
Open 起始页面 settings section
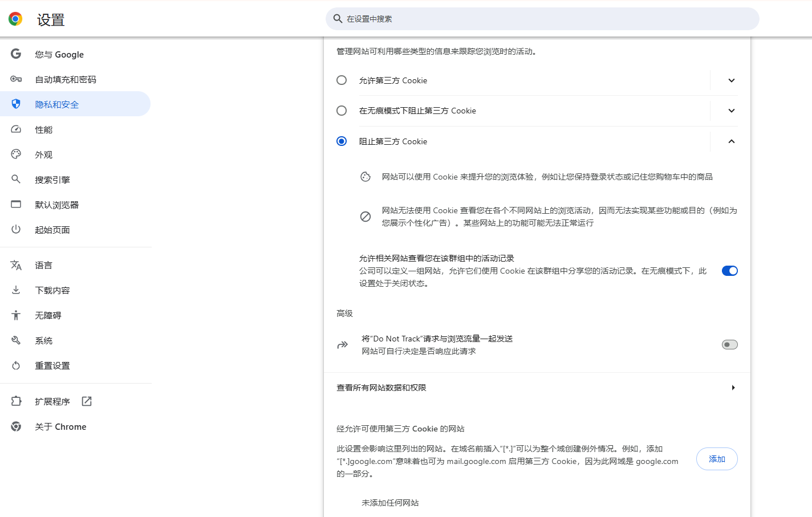[76, 230]
